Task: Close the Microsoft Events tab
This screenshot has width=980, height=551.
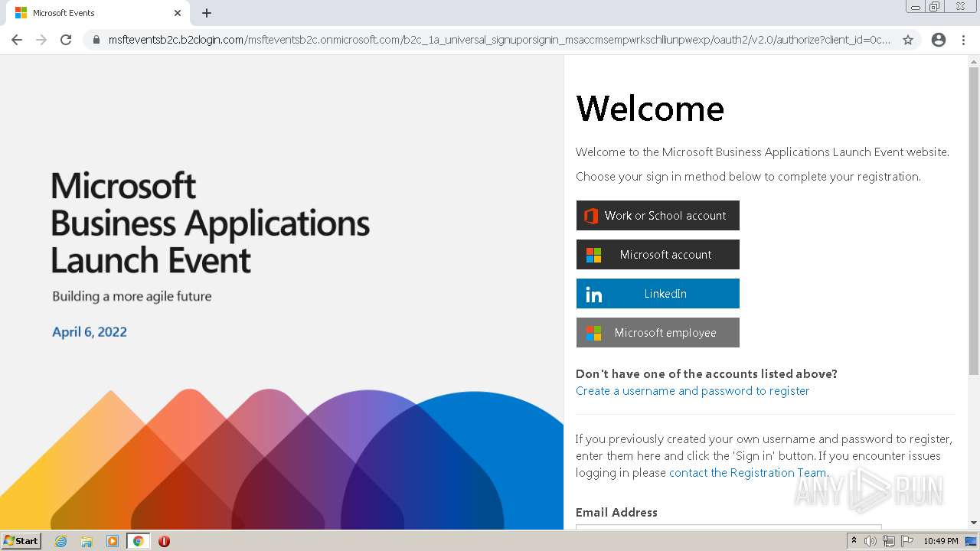Action: (x=178, y=13)
